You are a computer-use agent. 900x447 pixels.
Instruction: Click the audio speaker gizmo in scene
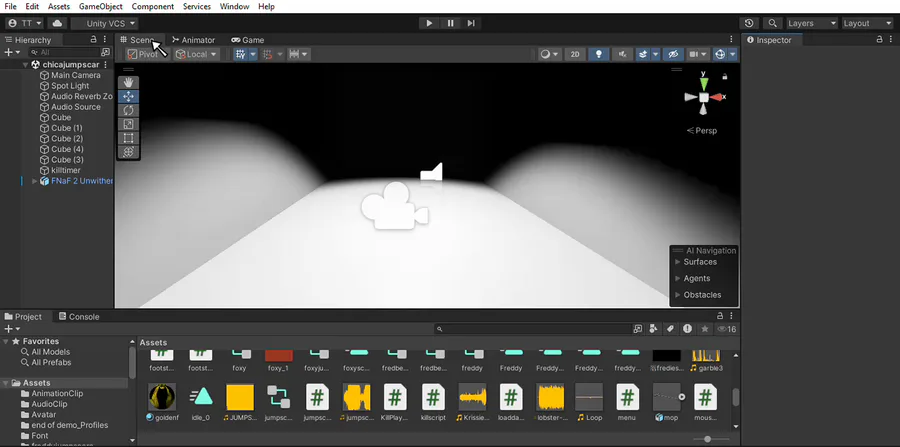431,172
